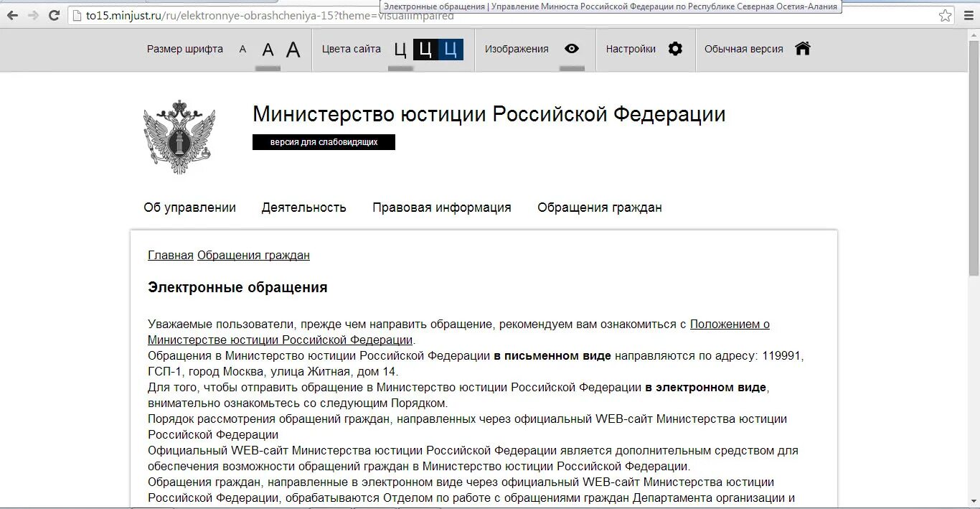Open Правовая информация menu
Screen dimensions: 980x509
442,207
